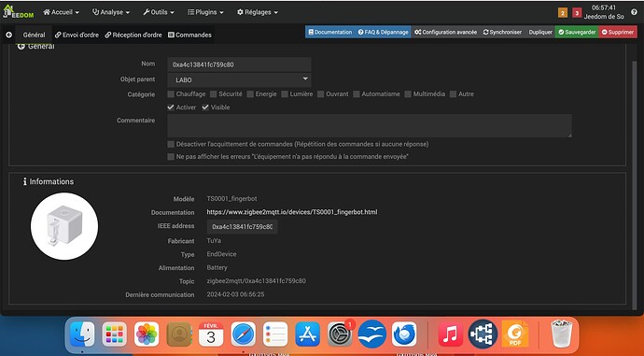This screenshot has height=356, width=644.
Task: Toggle the Activer checkbox
Action: point(171,107)
